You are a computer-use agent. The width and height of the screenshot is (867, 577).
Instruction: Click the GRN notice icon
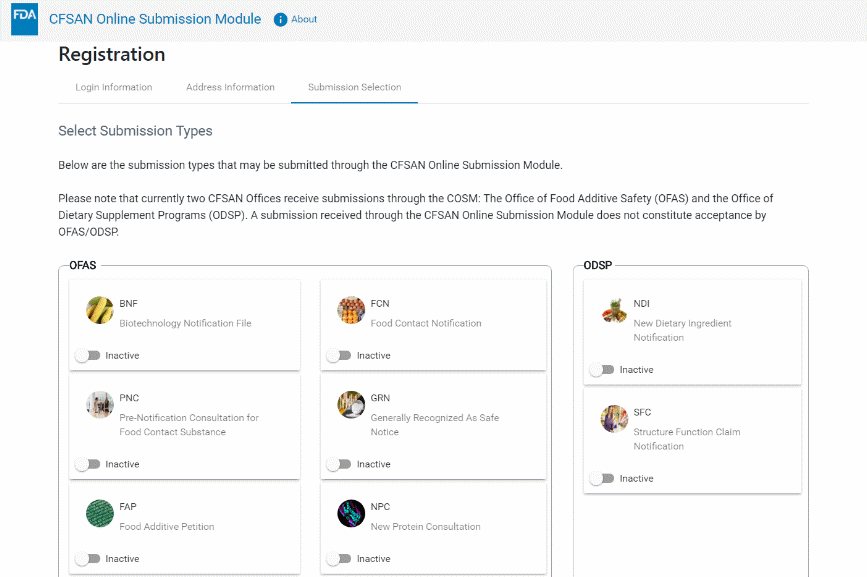pyautogui.click(x=351, y=405)
